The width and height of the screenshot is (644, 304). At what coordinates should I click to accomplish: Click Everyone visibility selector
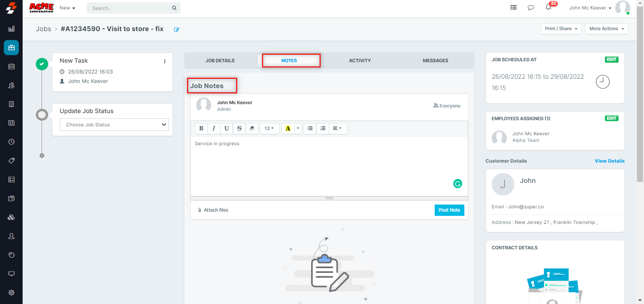pos(446,106)
